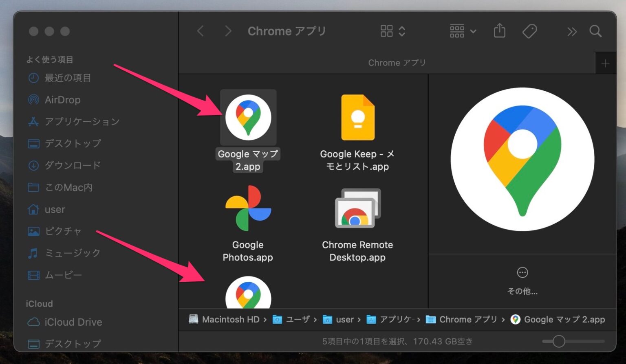The width and height of the screenshot is (626, 364).
Task: Click the status text 5項目中の1項目を選択
Action: pos(364,341)
